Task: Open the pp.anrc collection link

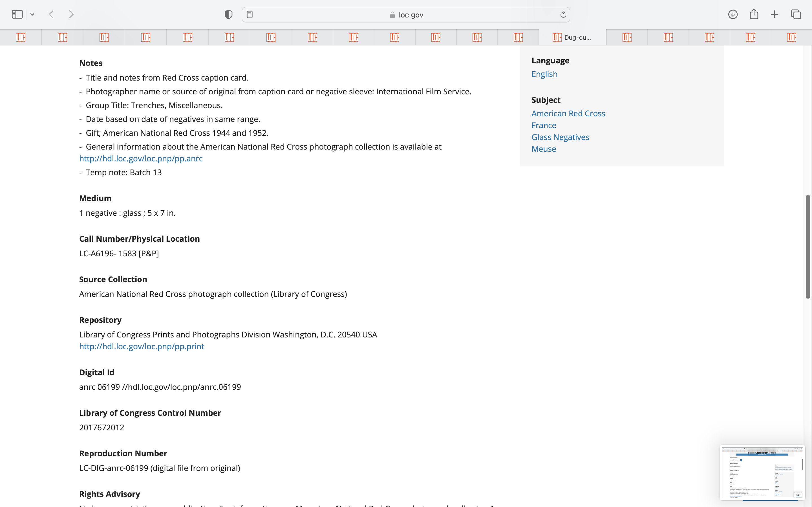Action: pos(141,159)
